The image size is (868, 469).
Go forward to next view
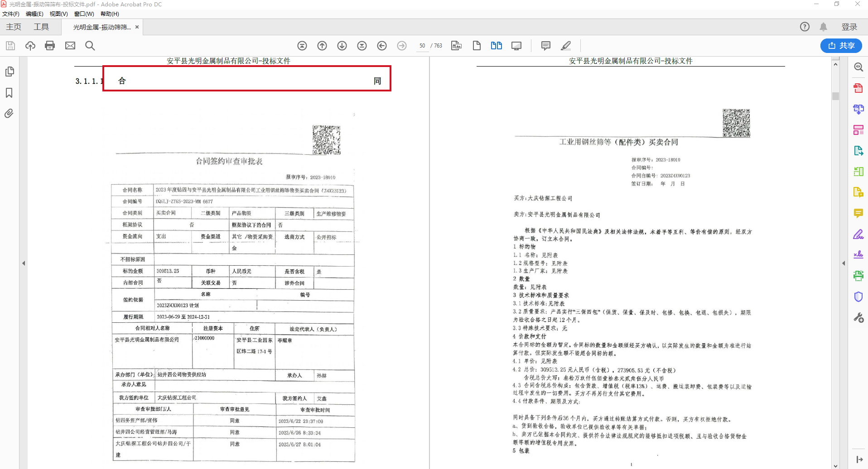402,46
